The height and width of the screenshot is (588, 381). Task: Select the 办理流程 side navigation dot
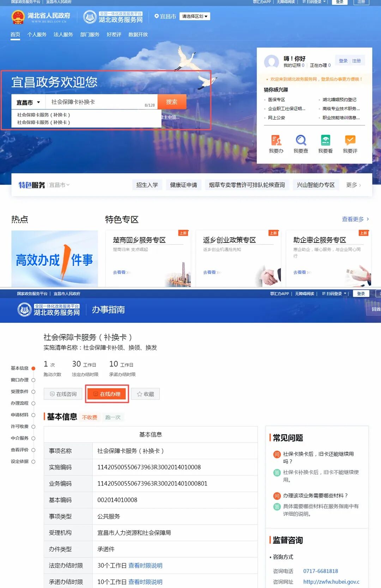coord(34,403)
